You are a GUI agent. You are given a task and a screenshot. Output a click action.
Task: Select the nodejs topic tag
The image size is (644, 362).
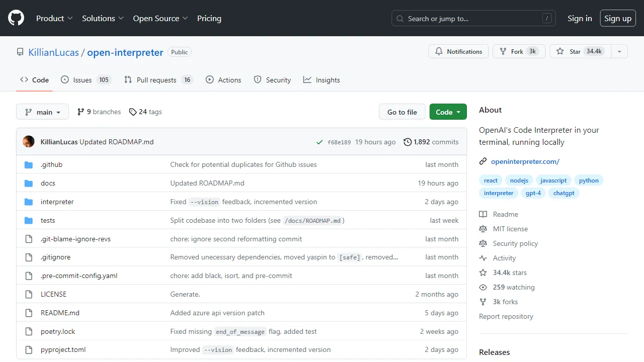[519, 180]
